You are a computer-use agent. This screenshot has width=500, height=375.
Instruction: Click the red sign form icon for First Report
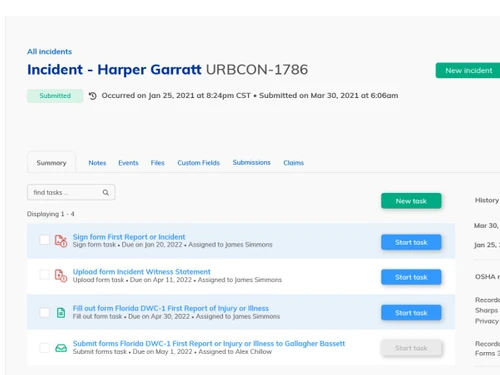(x=61, y=241)
